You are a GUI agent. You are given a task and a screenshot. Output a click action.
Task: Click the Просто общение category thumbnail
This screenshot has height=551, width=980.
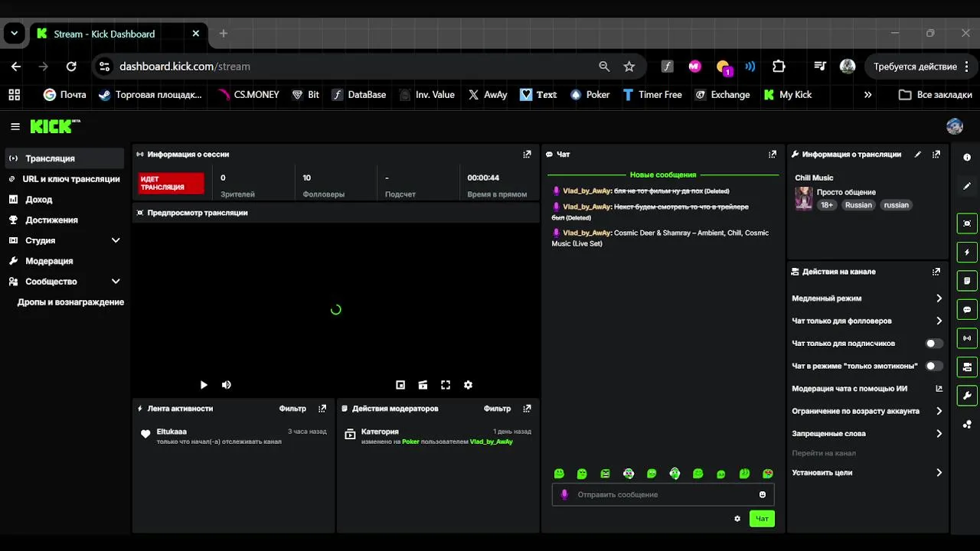click(804, 198)
